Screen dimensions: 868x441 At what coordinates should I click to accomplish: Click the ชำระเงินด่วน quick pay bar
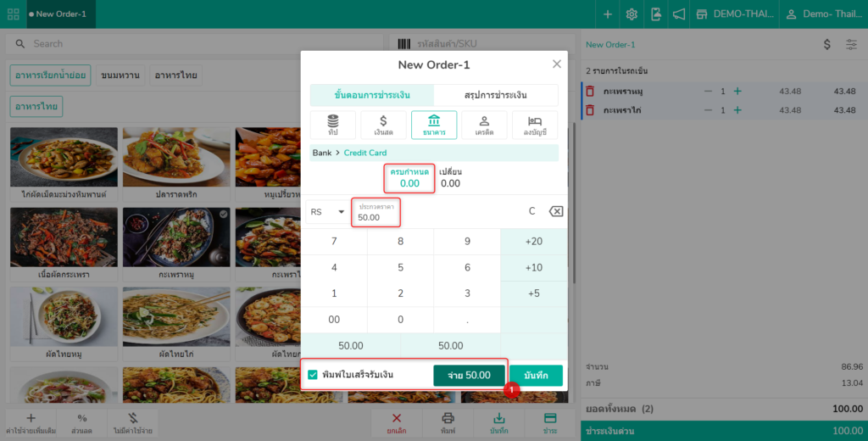click(724, 431)
